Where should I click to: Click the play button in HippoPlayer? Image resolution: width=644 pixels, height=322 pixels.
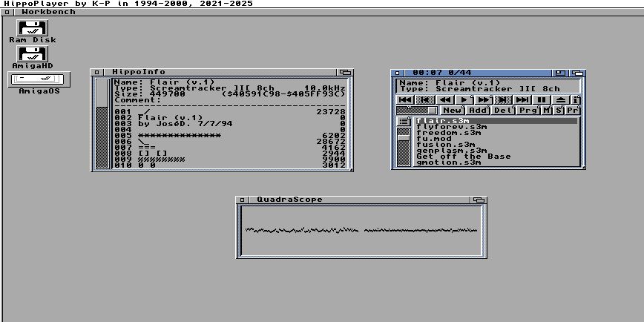pos(464,100)
